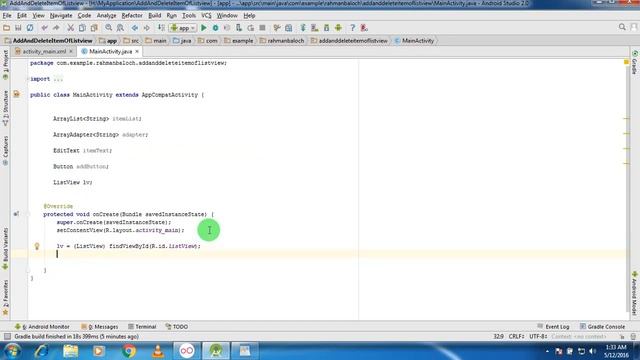Expand the collapsed import statement

click(x=58, y=79)
